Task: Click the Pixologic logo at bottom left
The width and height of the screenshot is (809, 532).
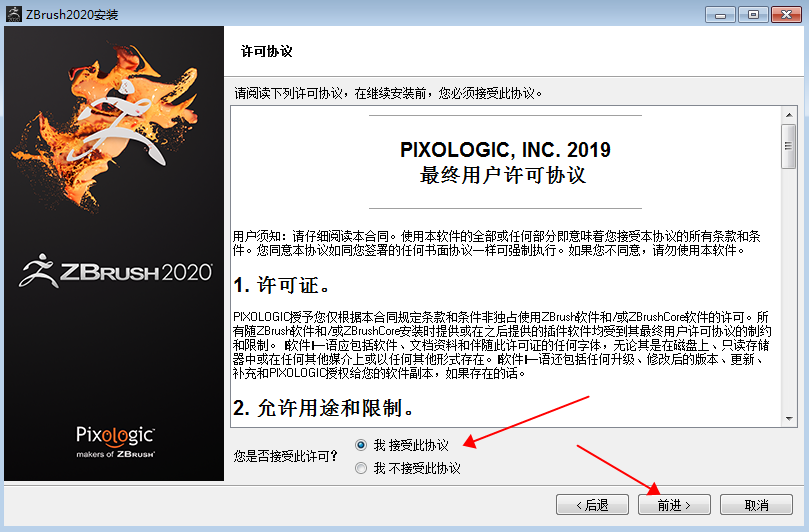Action: pyautogui.click(x=115, y=440)
